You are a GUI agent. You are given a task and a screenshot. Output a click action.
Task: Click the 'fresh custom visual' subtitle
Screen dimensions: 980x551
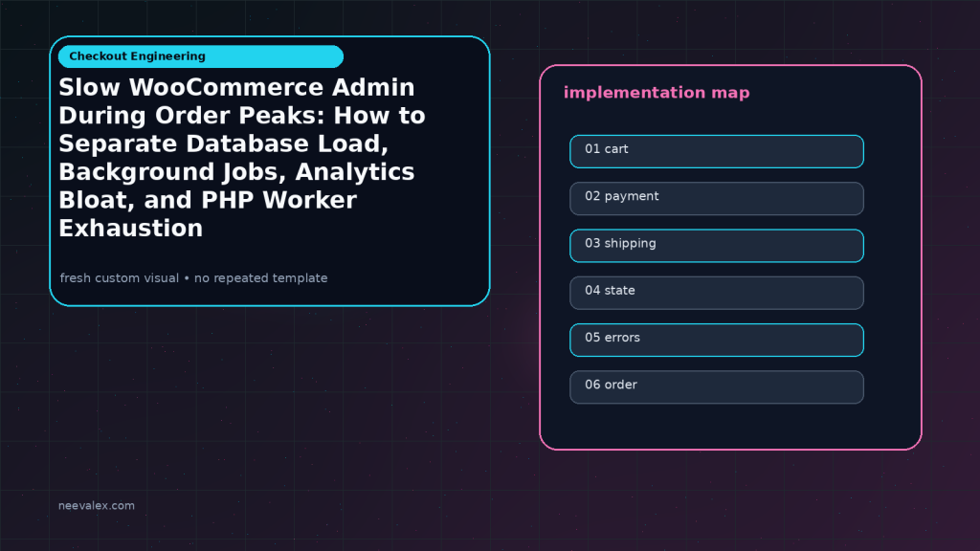point(193,278)
